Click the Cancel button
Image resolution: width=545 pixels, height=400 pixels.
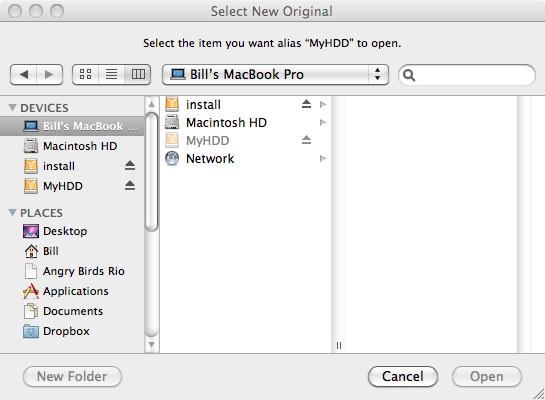click(402, 376)
